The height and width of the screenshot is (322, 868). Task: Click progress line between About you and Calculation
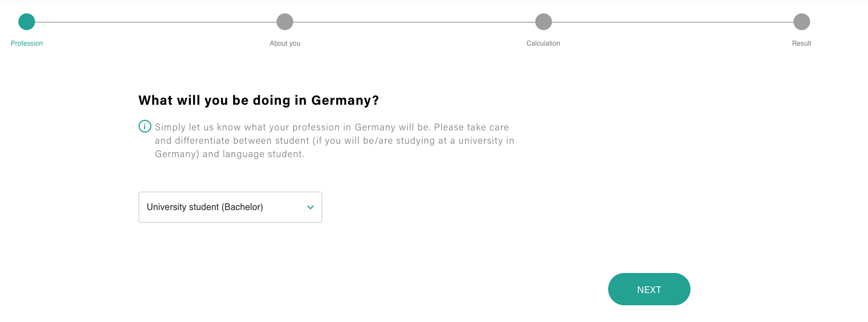(x=415, y=22)
